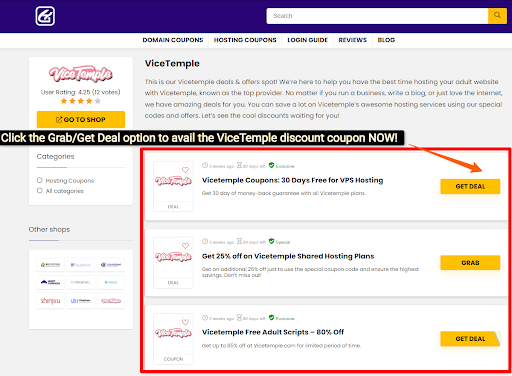Click Get Deal for 30 Days Free VPS Hosting

point(470,186)
